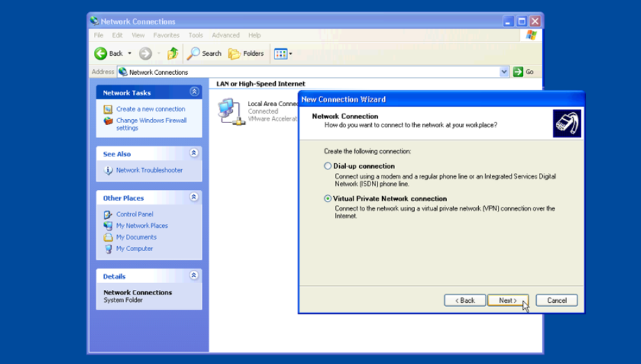Screen dimensions: 641x364
Task: Click the Create a new connection icon
Action: [108, 110]
